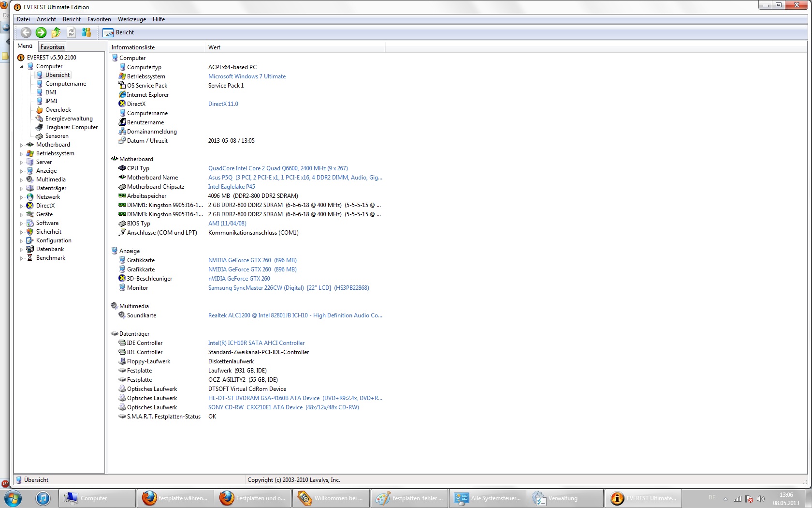Viewport: 812px width, 508px height.
Task: Open the Werkzeuge menu
Action: point(132,19)
